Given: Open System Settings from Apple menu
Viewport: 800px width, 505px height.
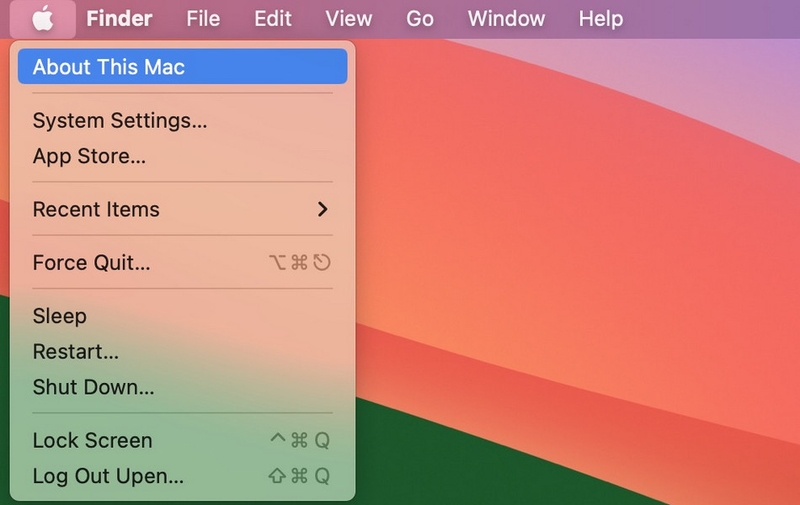Looking at the screenshot, I should click(183, 121).
